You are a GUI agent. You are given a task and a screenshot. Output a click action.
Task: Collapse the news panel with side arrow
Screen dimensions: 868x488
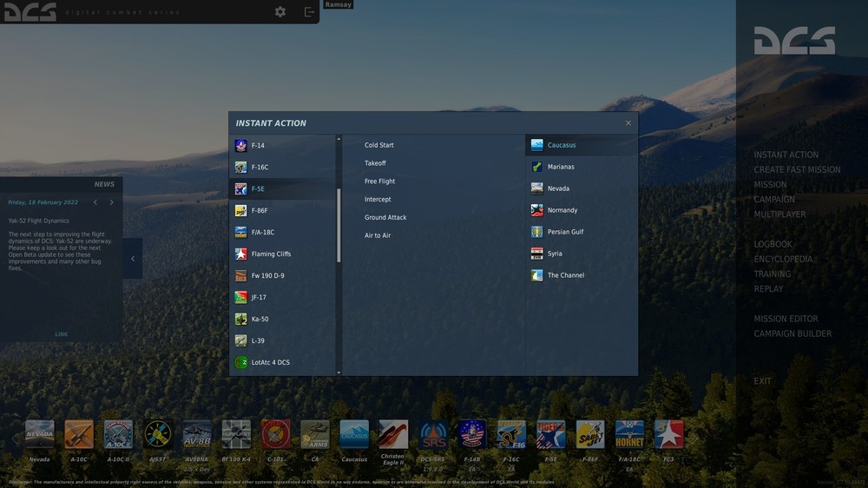click(x=132, y=258)
